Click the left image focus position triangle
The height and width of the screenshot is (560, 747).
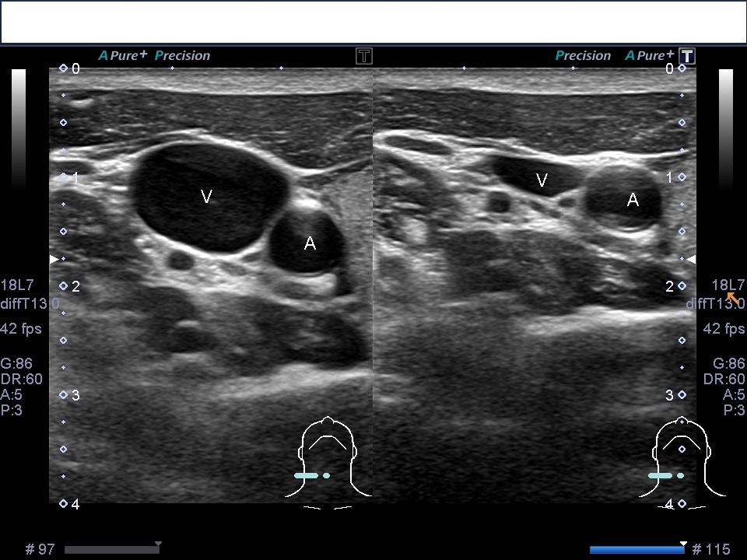point(54,259)
